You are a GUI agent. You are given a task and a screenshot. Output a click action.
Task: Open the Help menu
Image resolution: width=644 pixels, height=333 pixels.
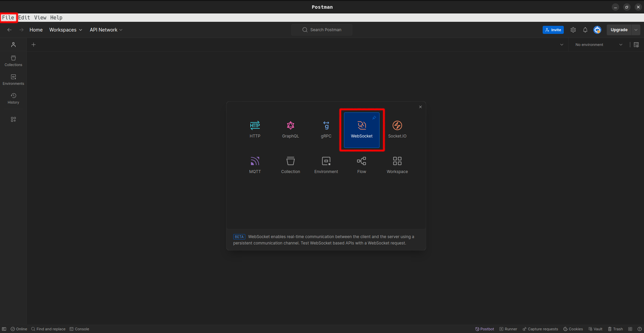click(x=56, y=17)
